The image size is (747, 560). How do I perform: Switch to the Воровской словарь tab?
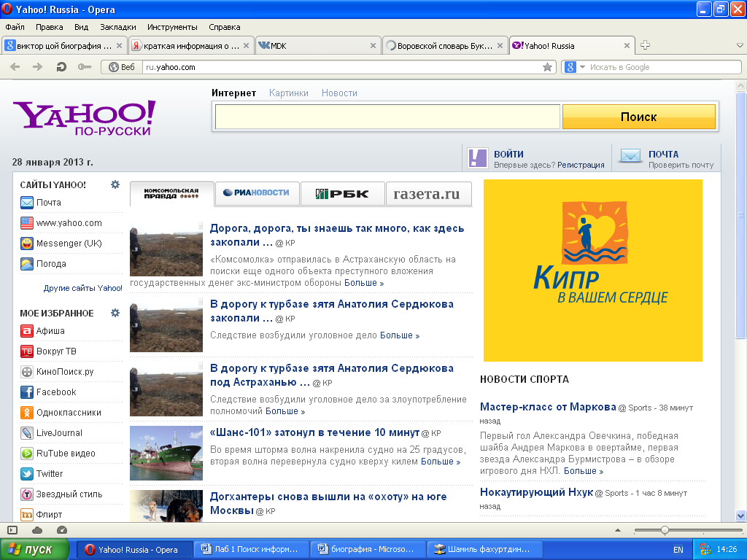coord(444,46)
